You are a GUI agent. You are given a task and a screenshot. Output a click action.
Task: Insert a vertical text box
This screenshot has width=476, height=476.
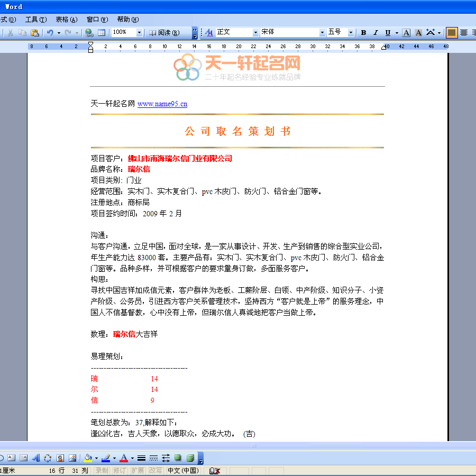point(24,458)
